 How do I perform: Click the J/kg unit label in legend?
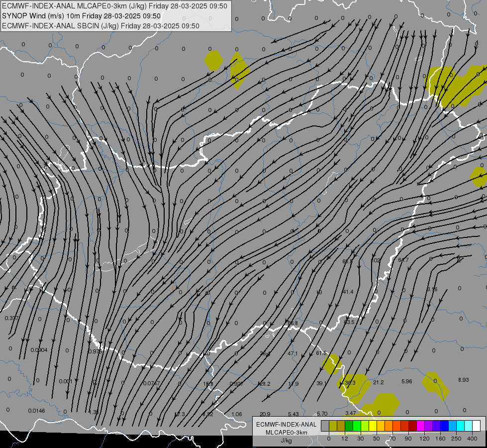coord(287,441)
